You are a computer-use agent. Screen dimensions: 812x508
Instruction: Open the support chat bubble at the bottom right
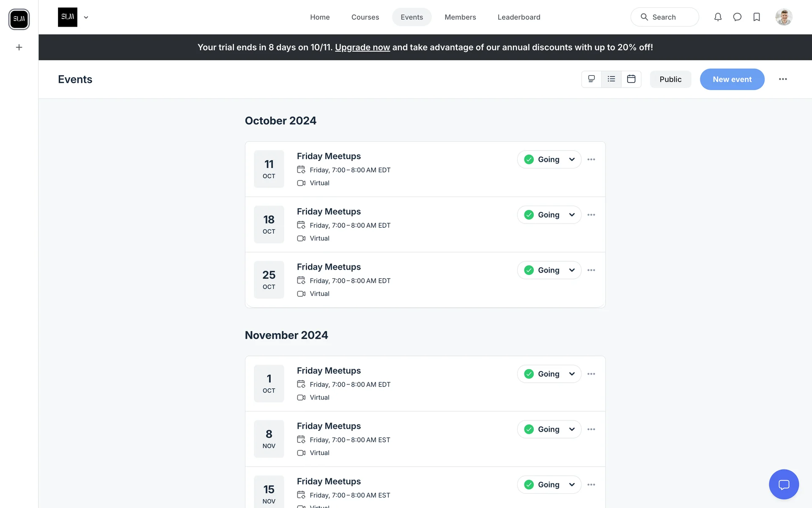pyautogui.click(x=784, y=484)
